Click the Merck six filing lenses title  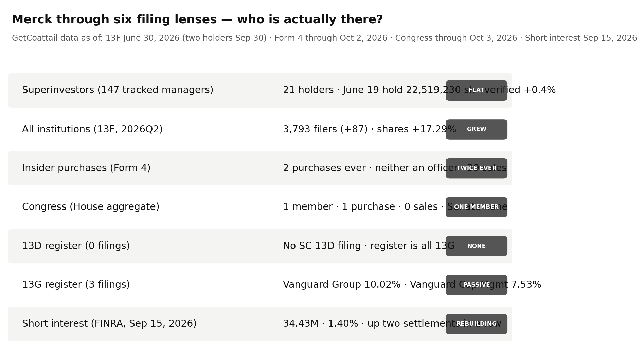tap(197, 20)
